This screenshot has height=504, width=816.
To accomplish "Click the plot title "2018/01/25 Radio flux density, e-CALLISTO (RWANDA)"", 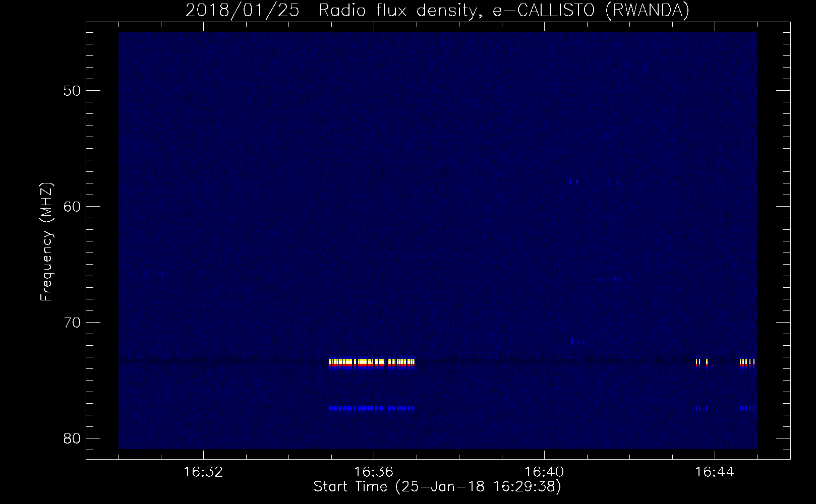I will pyautogui.click(x=437, y=10).
